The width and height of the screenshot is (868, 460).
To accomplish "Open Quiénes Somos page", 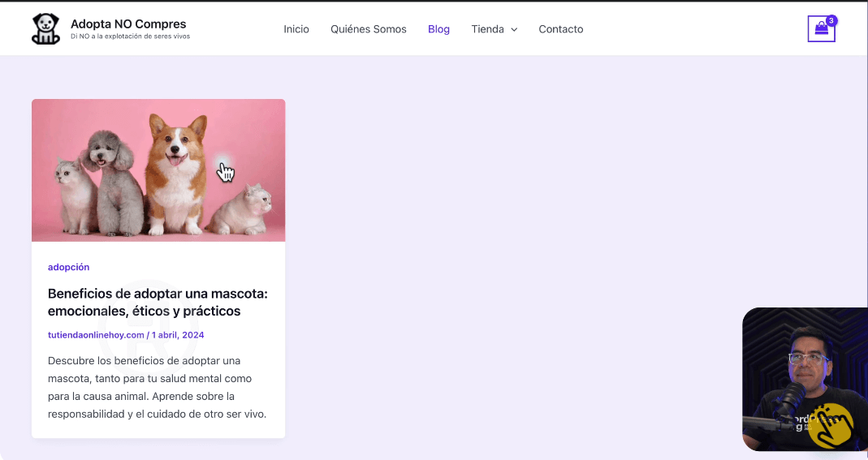I will click(x=368, y=29).
